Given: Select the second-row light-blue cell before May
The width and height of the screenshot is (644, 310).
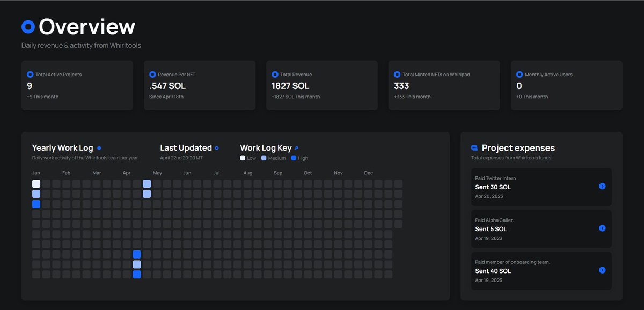Looking at the screenshot, I should coord(147,194).
